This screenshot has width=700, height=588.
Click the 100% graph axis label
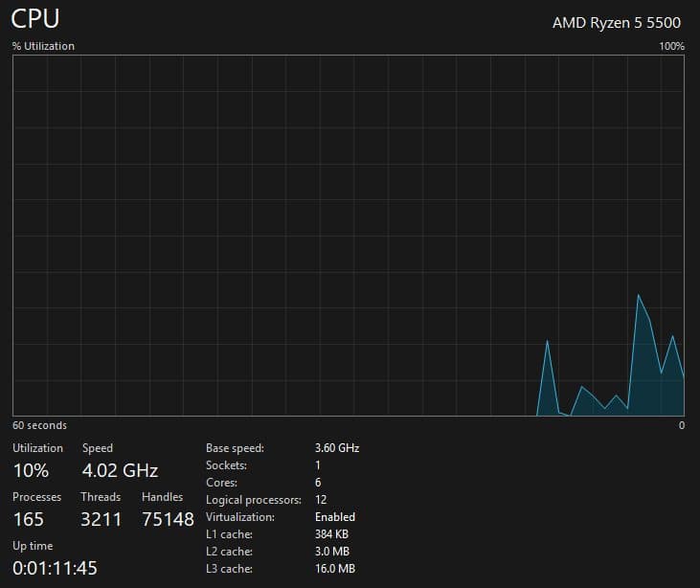[x=671, y=46]
